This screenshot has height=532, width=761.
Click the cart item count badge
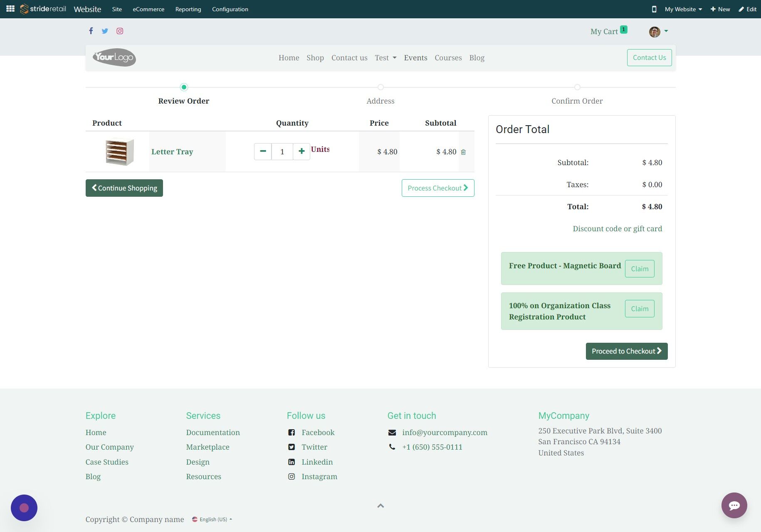pyautogui.click(x=623, y=29)
